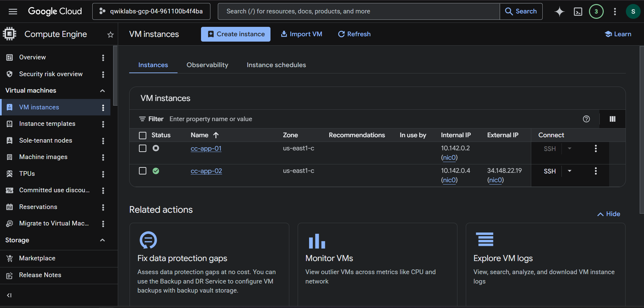
Task: Open more options for Security risk overview
Action: click(103, 74)
